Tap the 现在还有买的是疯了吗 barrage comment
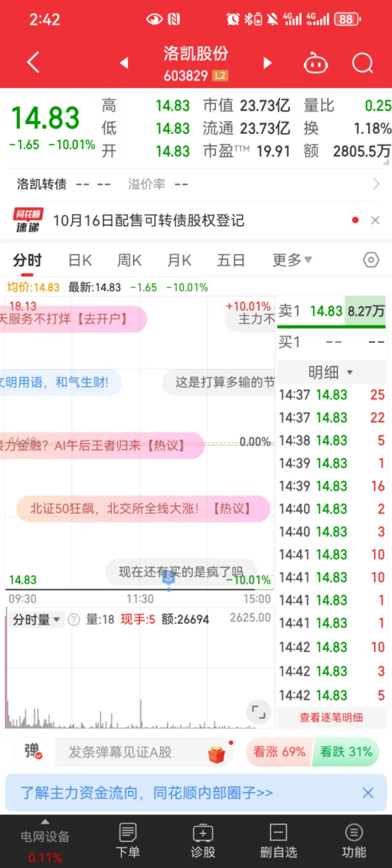This screenshot has height=868, width=392. tap(181, 572)
